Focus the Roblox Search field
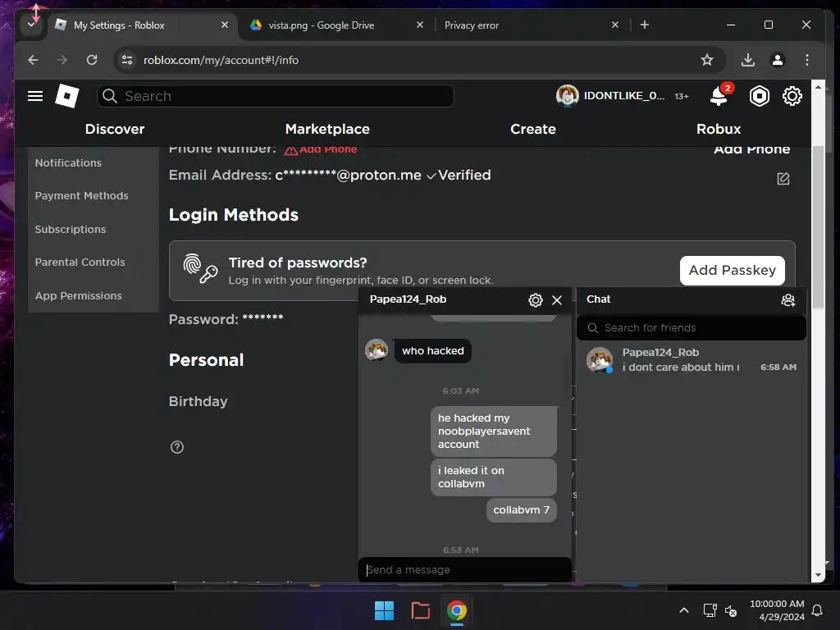840x630 pixels. click(x=276, y=96)
